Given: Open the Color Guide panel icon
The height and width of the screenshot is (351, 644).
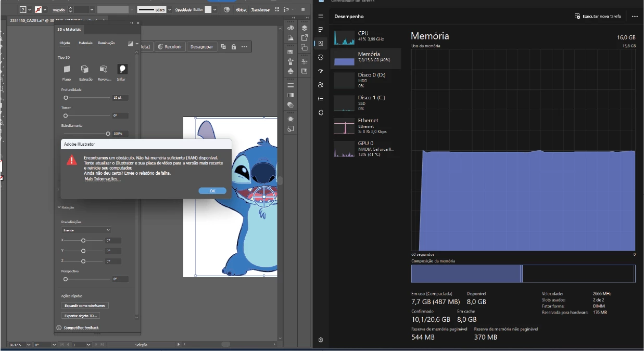Looking at the screenshot, I should click(291, 38).
